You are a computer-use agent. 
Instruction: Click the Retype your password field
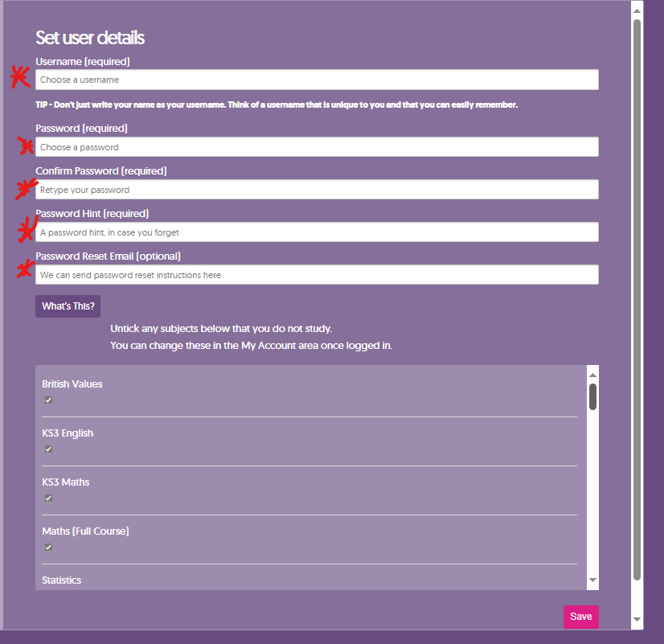[x=318, y=189]
